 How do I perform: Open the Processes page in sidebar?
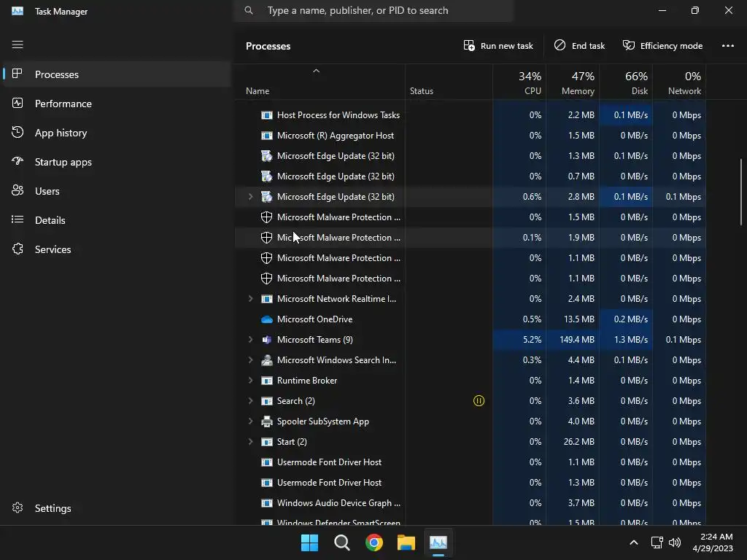[116, 74]
